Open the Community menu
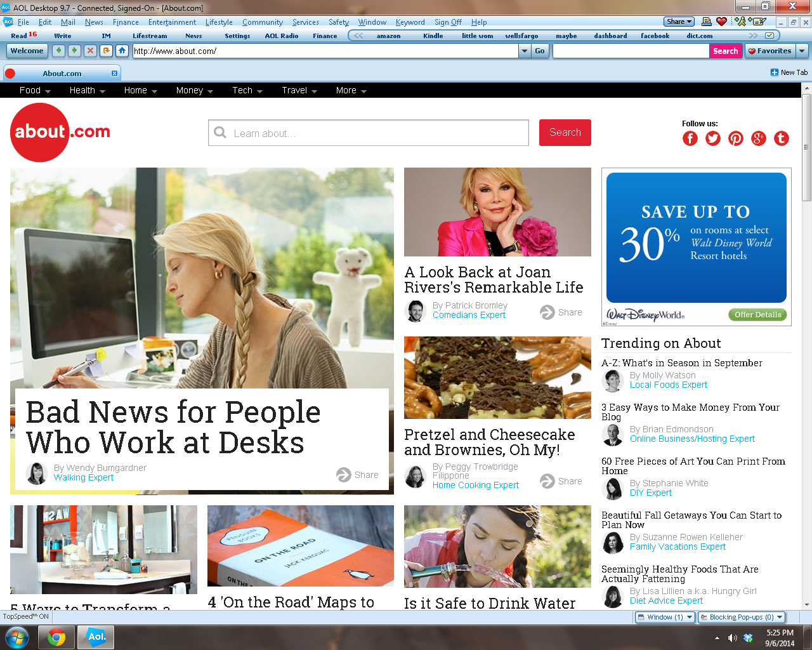Viewport: 812px width, 650px height. [x=263, y=22]
